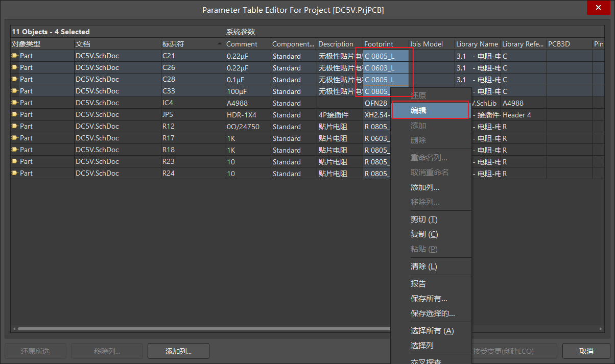Click the DC5V.SchDoc cell in row R12
Screen dimensions: 615x364
coord(117,126)
